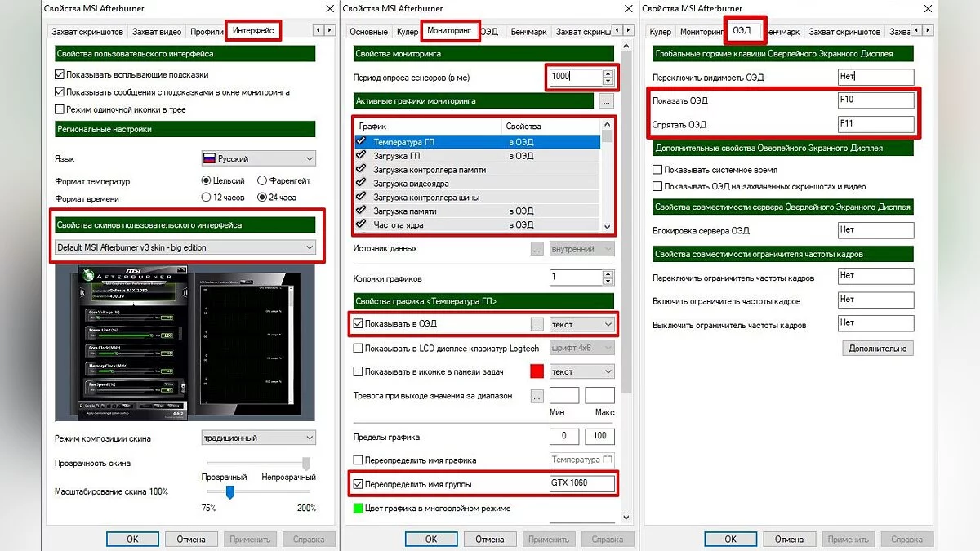This screenshot has width=980, height=551.
Task: Click Показать ОЭД hotkey field showing F10
Action: 875,100
